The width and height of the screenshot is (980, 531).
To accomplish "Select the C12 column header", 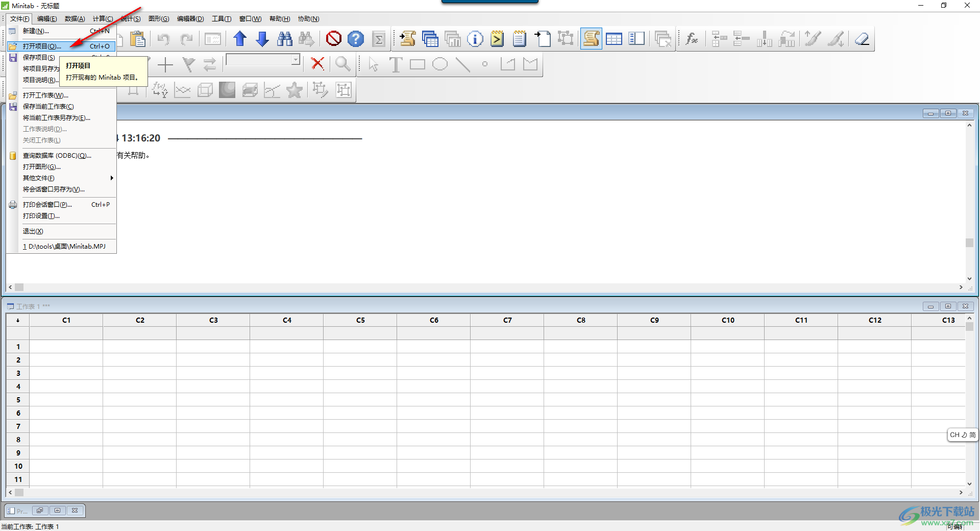I will [875, 320].
